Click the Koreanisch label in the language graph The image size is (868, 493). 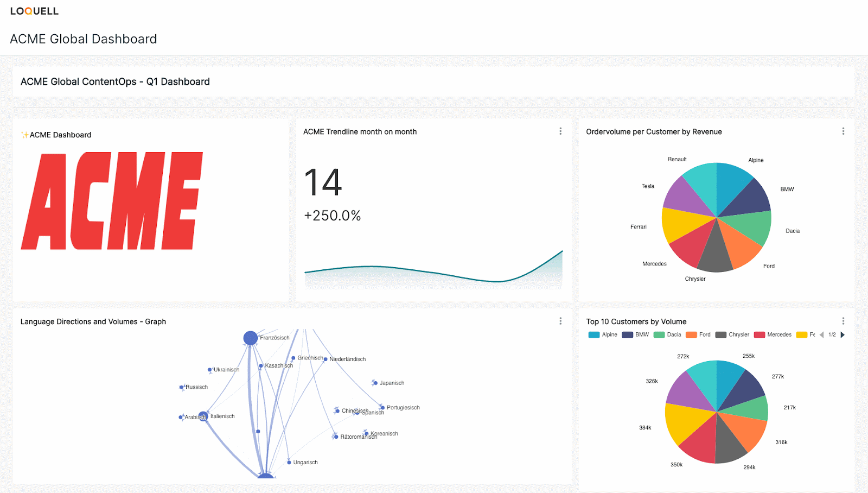[x=384, y=434]
